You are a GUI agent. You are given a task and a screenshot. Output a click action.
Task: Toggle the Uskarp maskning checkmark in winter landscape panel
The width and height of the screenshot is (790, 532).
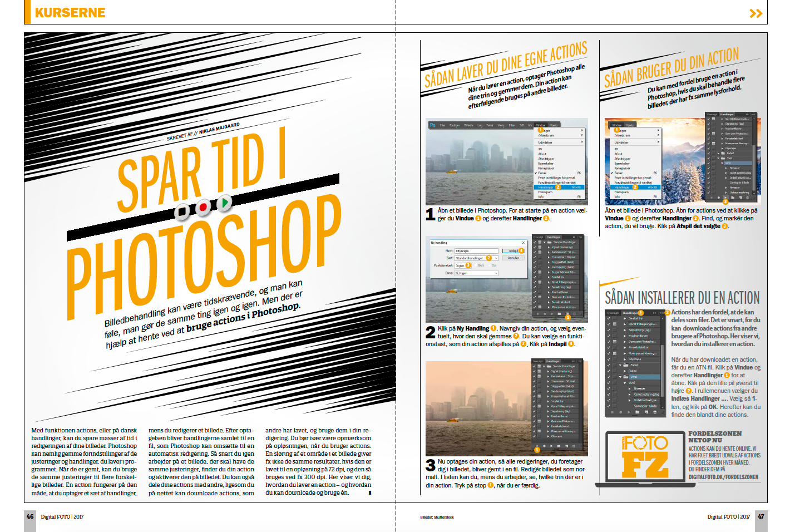[708, 193]
